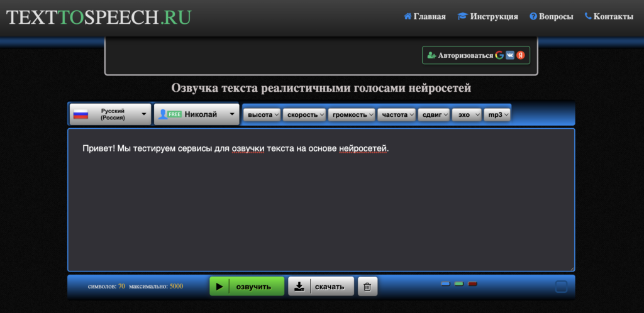
Task: Expand the громкость volume dropdown
Action: click(351, 114)
